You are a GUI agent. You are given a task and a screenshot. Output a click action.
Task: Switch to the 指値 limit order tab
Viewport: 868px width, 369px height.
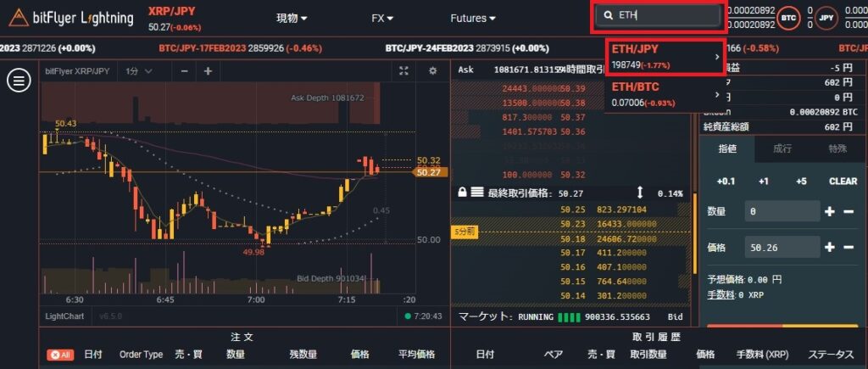click(x=726, y=148)
